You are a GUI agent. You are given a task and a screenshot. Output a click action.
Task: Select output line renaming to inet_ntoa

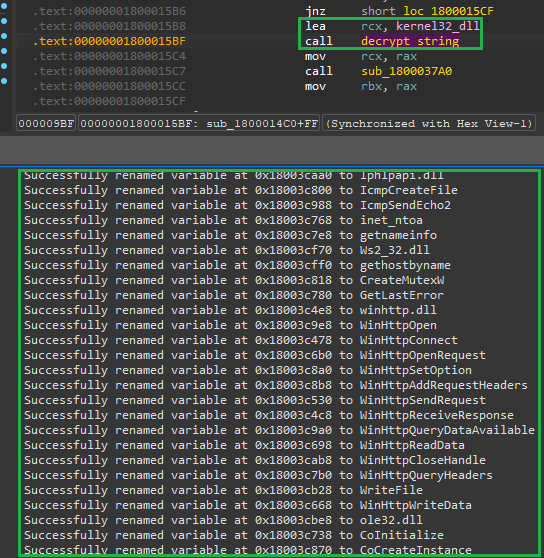pyautogui.click(x=223, y=220)
